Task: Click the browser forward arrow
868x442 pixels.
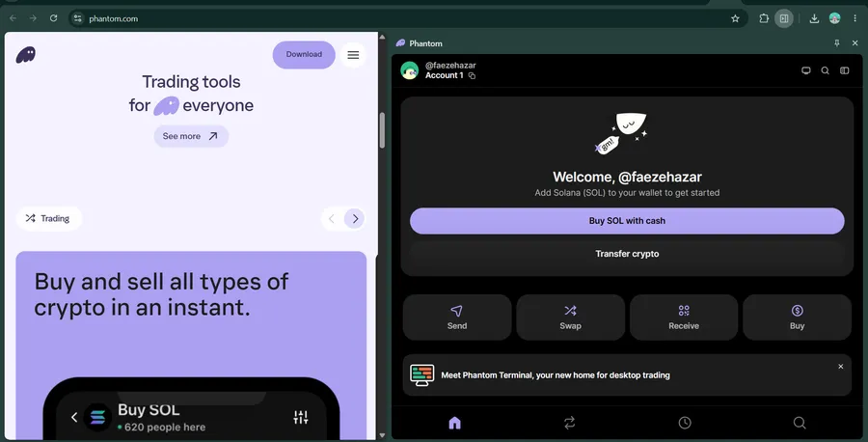Action: (33, 18)
